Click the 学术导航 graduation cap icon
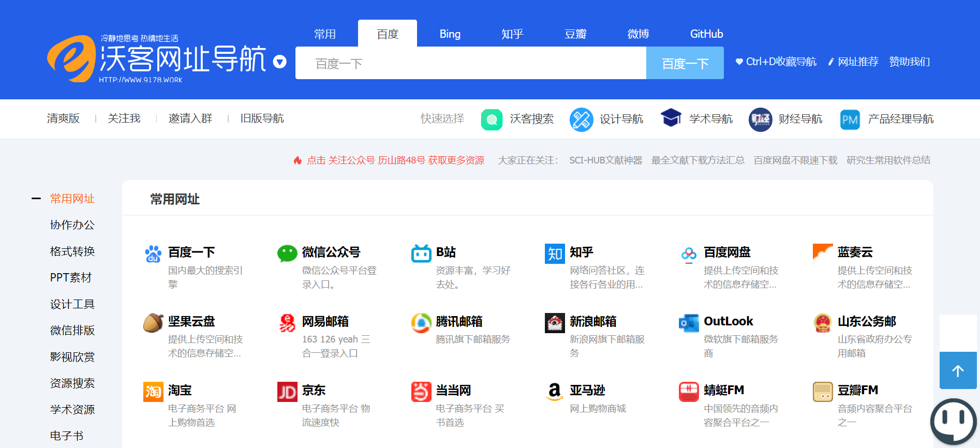Viewport: 980px width, 448px height. tap(671, 118)
